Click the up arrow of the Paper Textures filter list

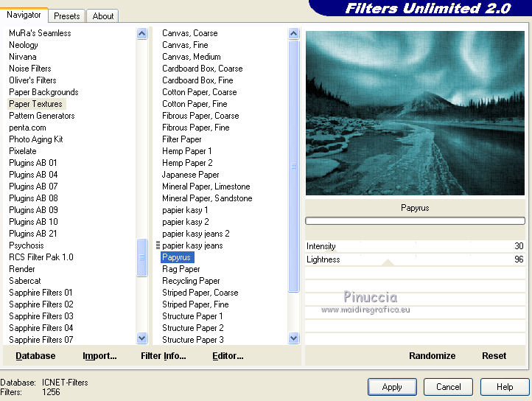pyautogui.click(x=293, y=33)
